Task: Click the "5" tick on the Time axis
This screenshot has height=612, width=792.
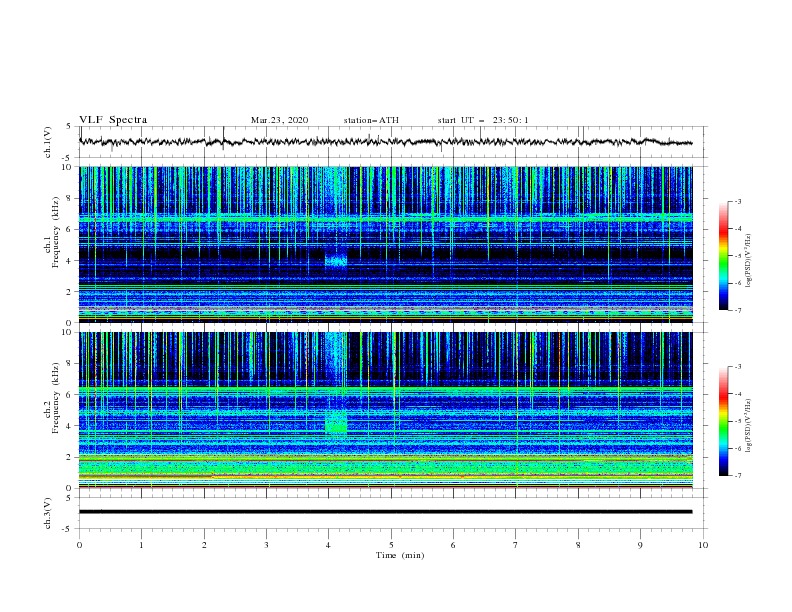Action: (391, 545)
